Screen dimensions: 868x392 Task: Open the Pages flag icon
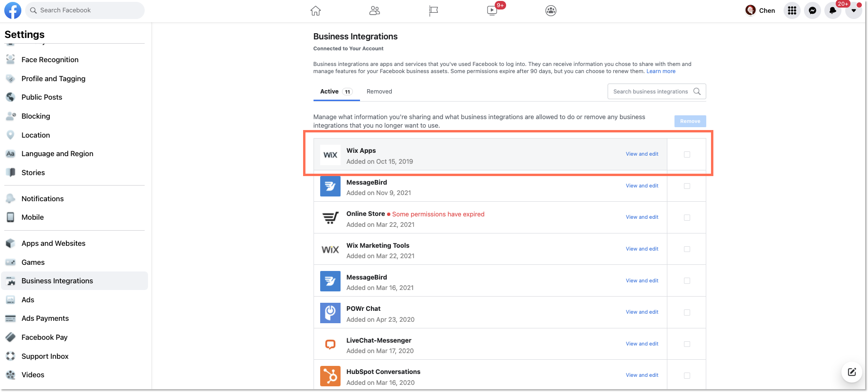(x=433, y=10)
